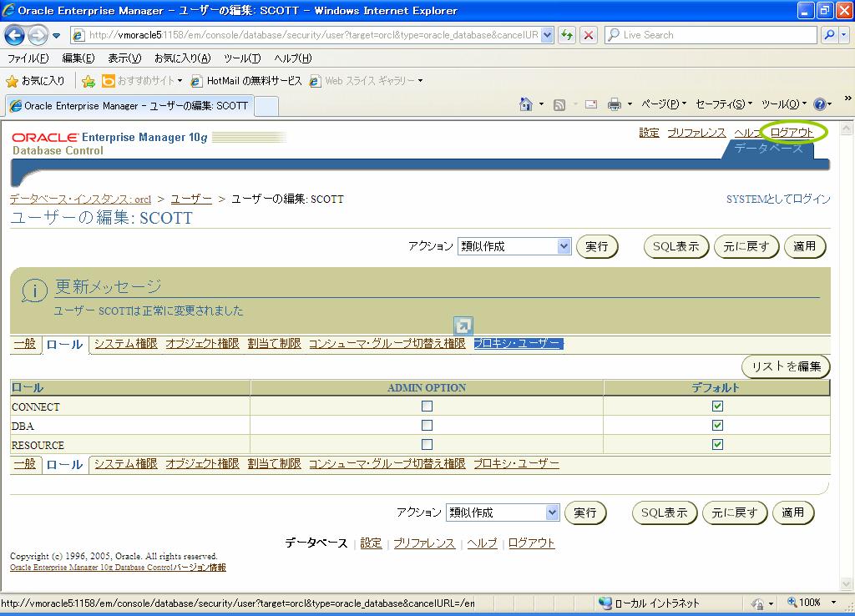Image resolution: width=855 pixels, height=616 pixels.
Task: Click the browser Forward arrow button
Action: (37, 35)
